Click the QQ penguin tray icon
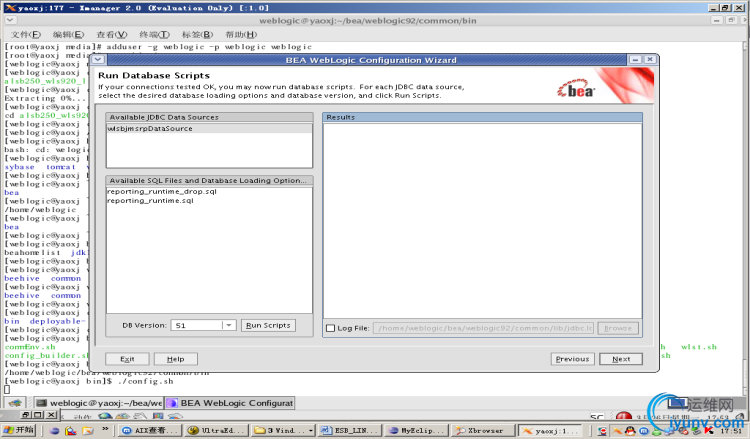Screen dimensions: 750x439 click(x=629, y=430)
